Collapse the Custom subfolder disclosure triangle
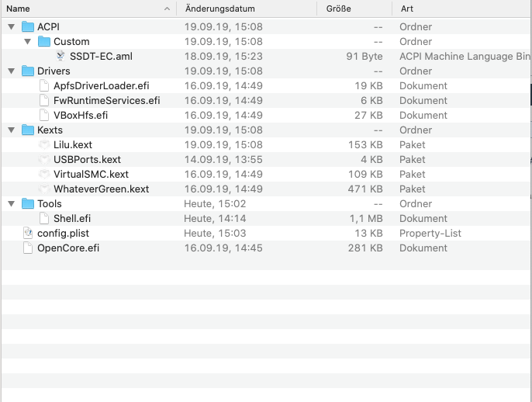532x402 pixels. [27, 41]
